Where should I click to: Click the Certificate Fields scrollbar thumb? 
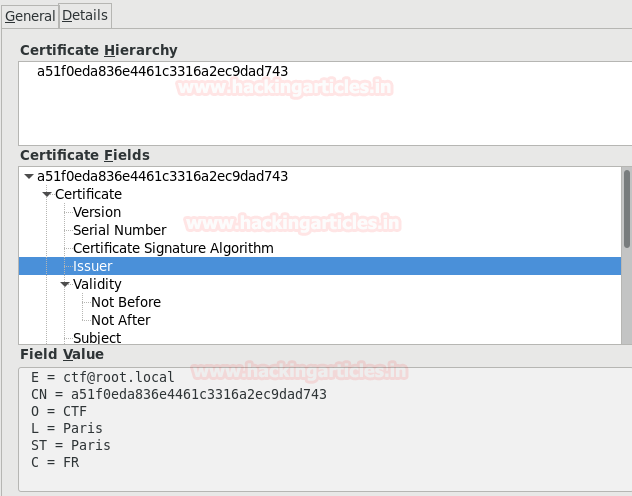627,208
